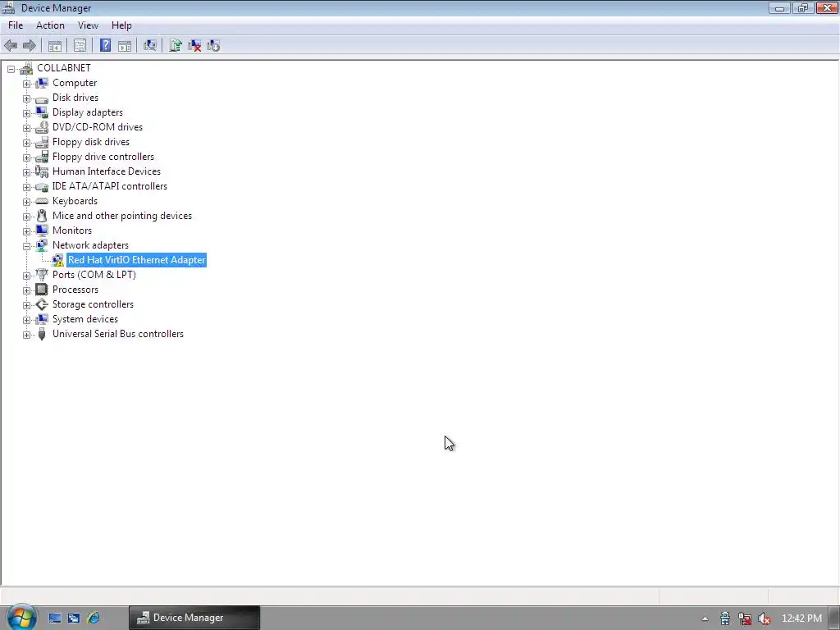Click Update Driver Software toolbar icon
840x630 pixels.
click(x=176, y=46)
